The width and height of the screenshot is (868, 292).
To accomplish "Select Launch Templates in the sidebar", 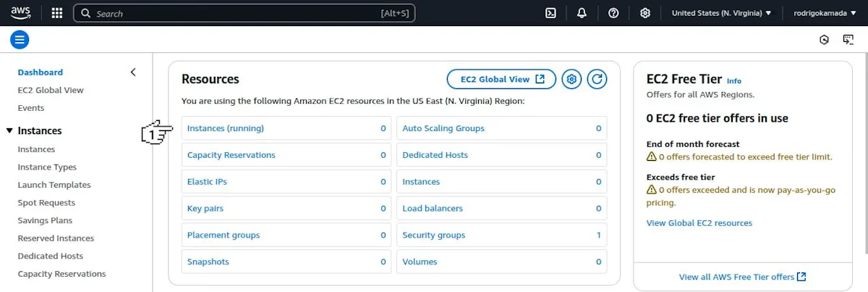I will [x=54, y=185].
